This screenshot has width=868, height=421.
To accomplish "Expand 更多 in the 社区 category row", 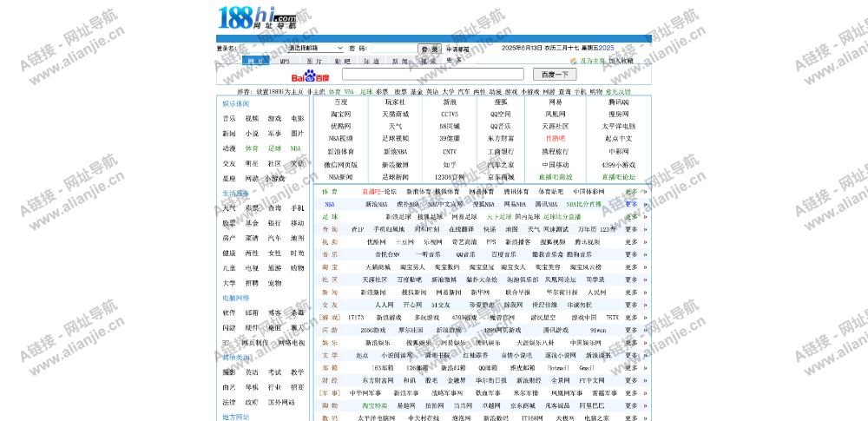I will click(x=631, y=280).
